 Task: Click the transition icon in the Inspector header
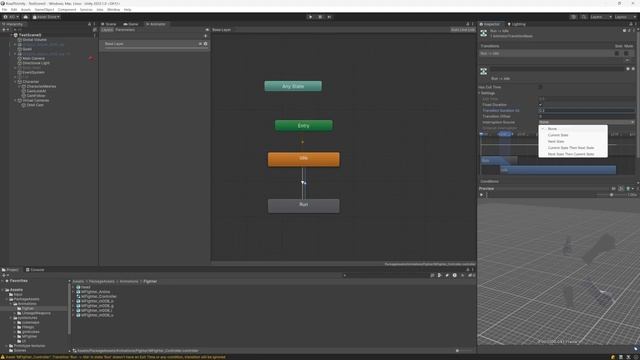pyautogui.click(x=484, y=33)
